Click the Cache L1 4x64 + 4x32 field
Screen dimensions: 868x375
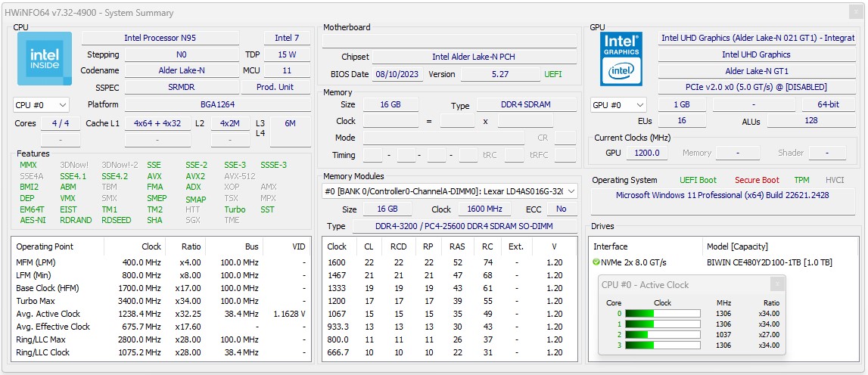pyautogui.click(x=157, y=123)
